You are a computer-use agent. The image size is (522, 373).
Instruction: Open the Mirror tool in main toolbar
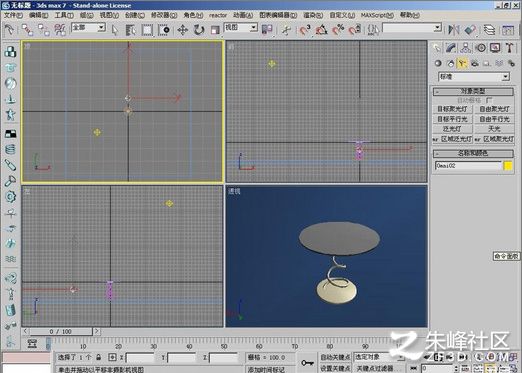point(453,30)
